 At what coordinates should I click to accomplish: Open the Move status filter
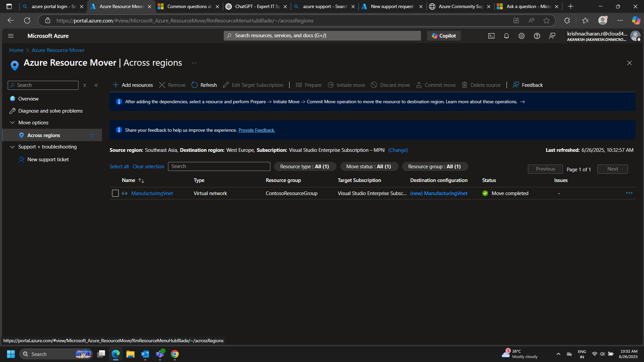pos(369,167)
